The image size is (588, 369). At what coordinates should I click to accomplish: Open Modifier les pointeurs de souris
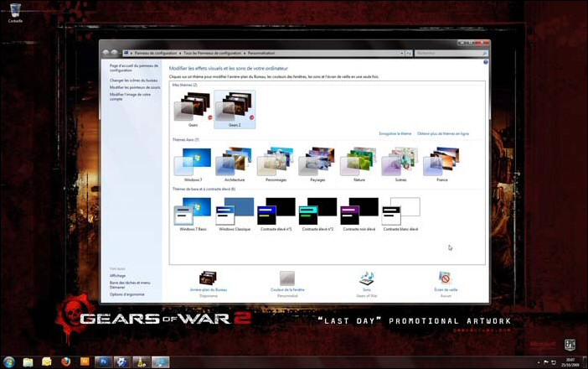[135, 87]
